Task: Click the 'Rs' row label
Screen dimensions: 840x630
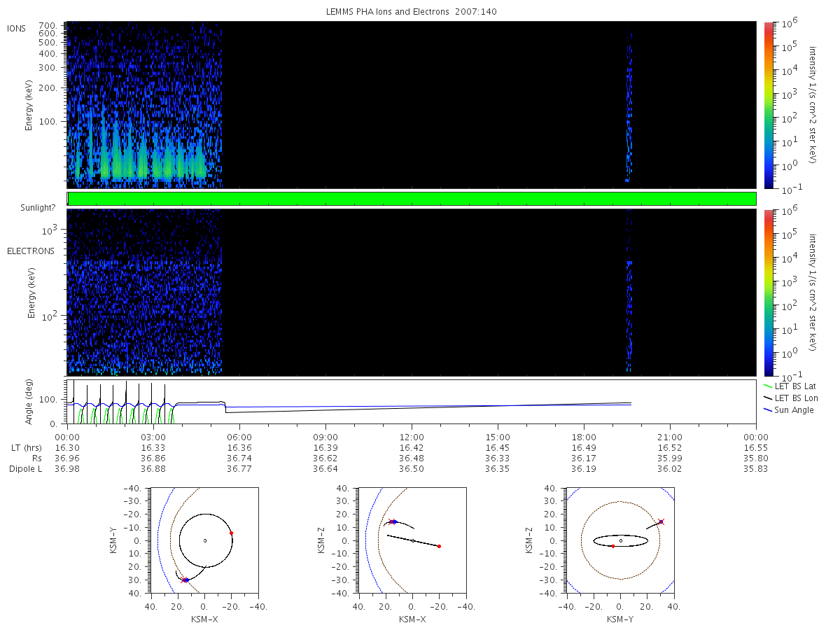Action: (36, 458)
